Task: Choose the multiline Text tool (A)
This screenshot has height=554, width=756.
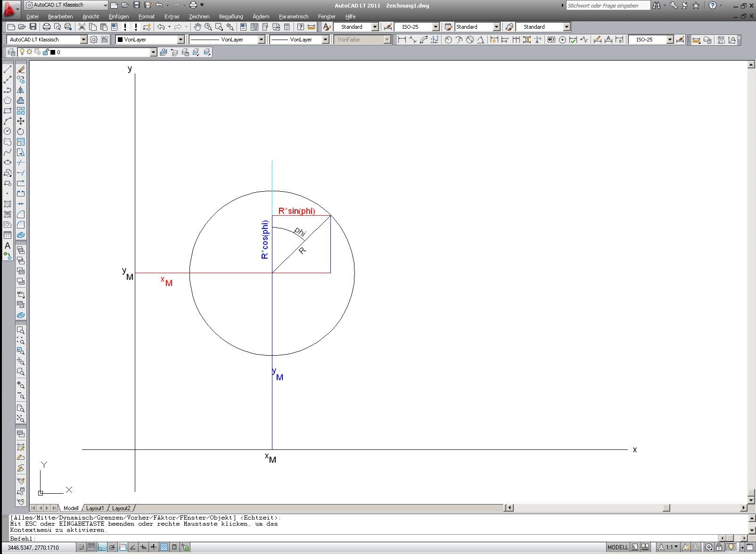Action: pos(8,245)
